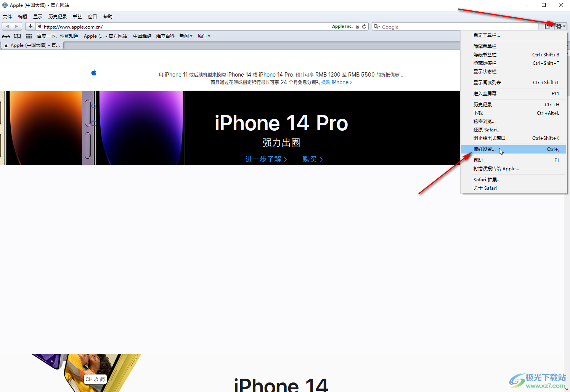The width and height of the screenshot is (570, 392).
Task: Open the 帮助 menu in menu bar
Action: coord(108,17)
